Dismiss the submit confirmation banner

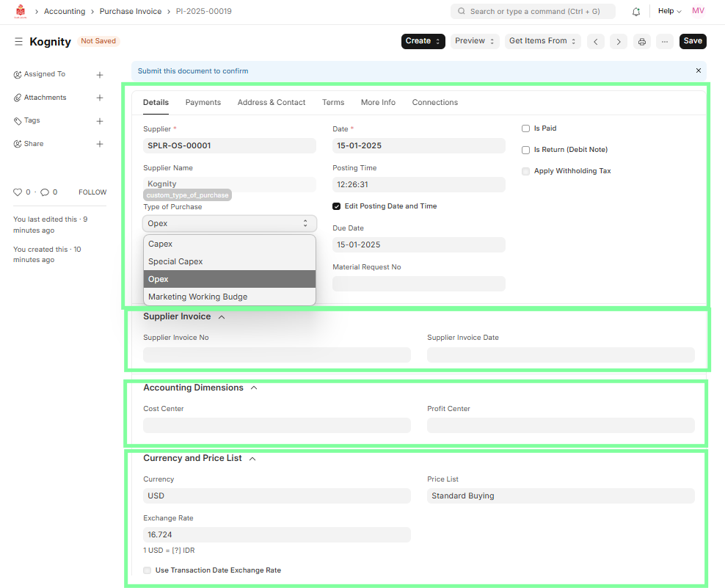(699, 70)
